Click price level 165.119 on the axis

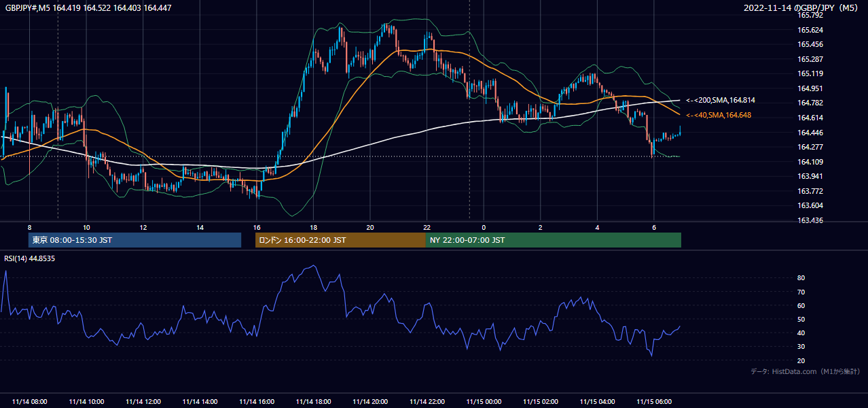point(810,73)
